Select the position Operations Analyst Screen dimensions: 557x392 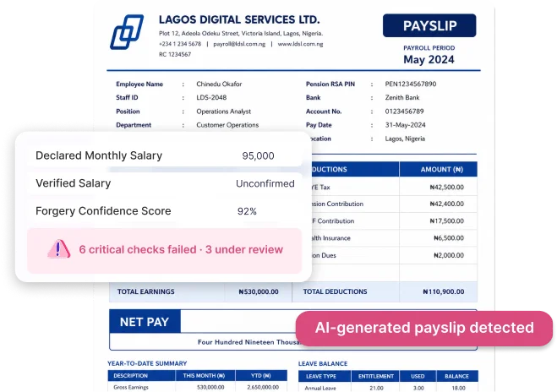point(223,112)
